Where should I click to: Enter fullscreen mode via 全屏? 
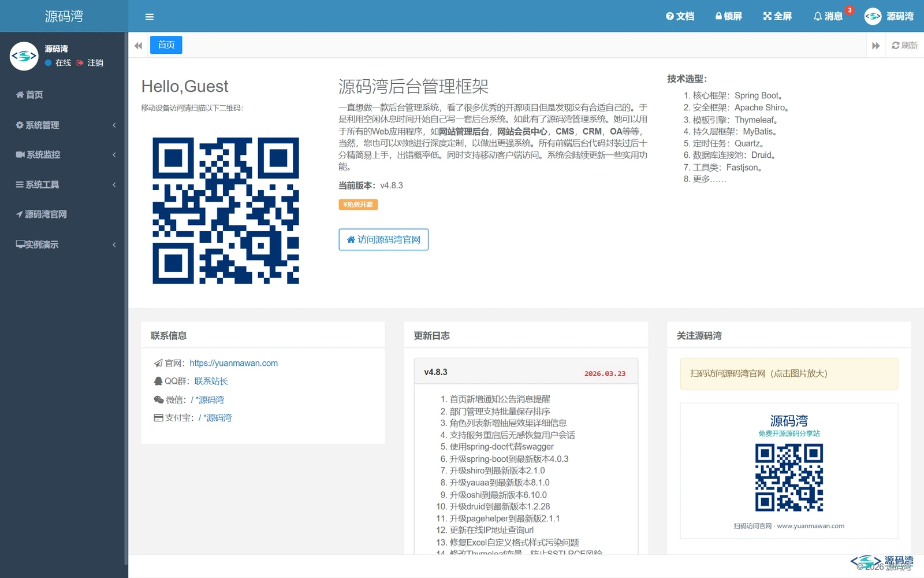[777, 16]
